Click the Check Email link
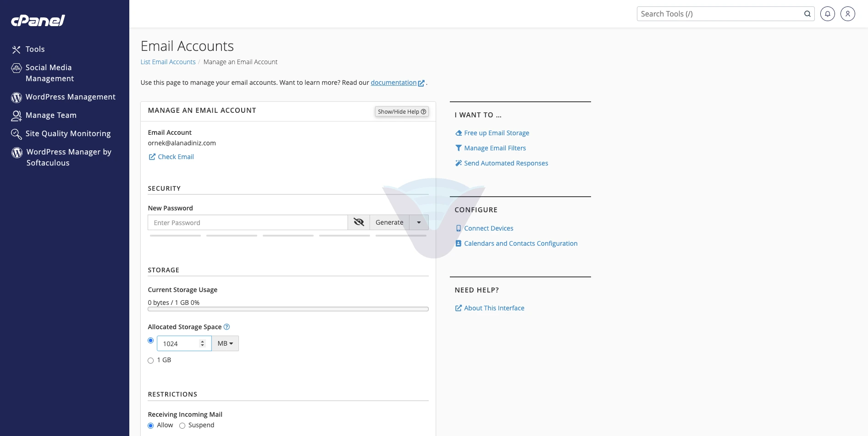This screenshot has height=436, width=868. [x=176, y=157]
